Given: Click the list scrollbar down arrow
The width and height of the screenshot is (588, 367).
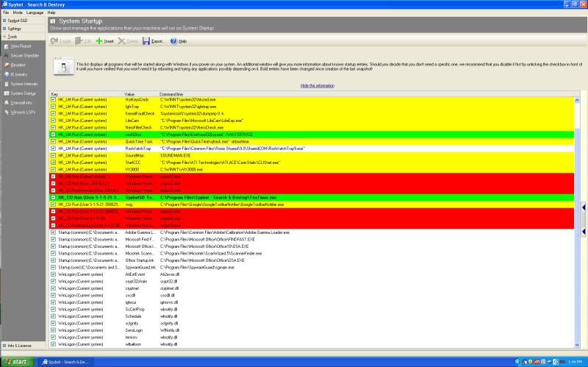Looking at the screenshot, I should [577, 345].
